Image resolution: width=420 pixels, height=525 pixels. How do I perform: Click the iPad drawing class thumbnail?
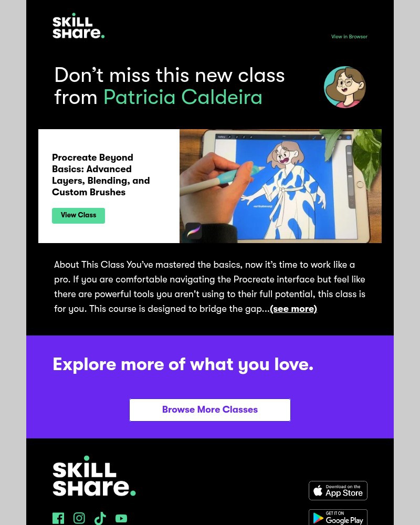[x=281, y=186]
